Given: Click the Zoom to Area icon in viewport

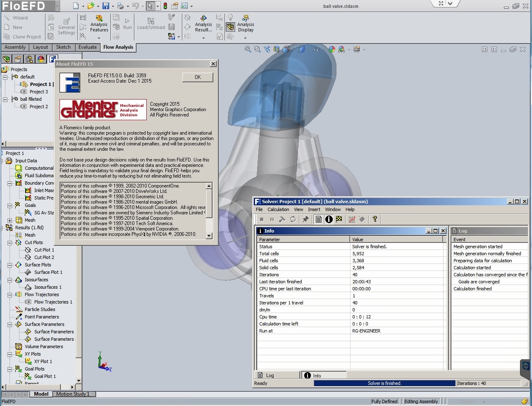Looking at the screenshot, I should 258,49.
